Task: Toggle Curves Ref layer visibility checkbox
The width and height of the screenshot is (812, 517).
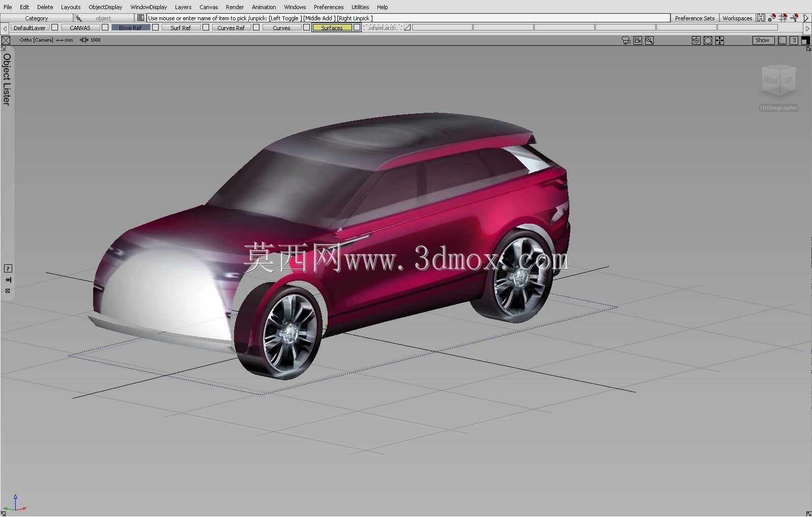Action: 256,27
